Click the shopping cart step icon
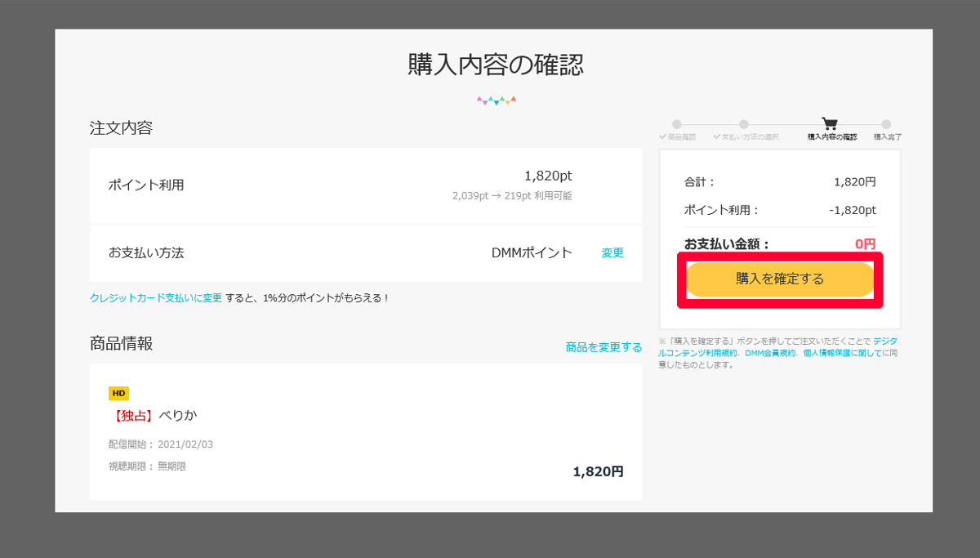980x558 pixels. [x=830, y=124]
